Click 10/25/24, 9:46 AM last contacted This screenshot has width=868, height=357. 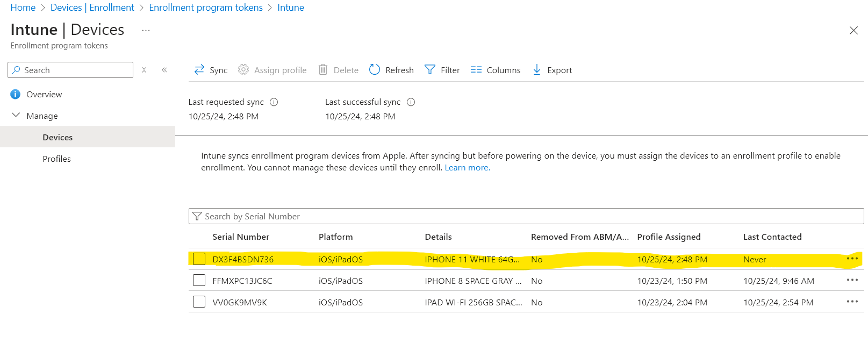(x=779, y=281)
